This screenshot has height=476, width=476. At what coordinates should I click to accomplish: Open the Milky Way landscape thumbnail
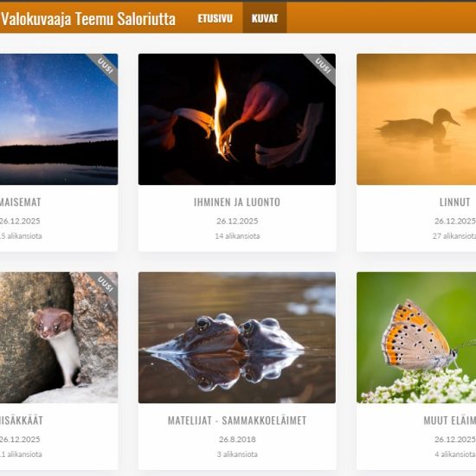[59, 119]
